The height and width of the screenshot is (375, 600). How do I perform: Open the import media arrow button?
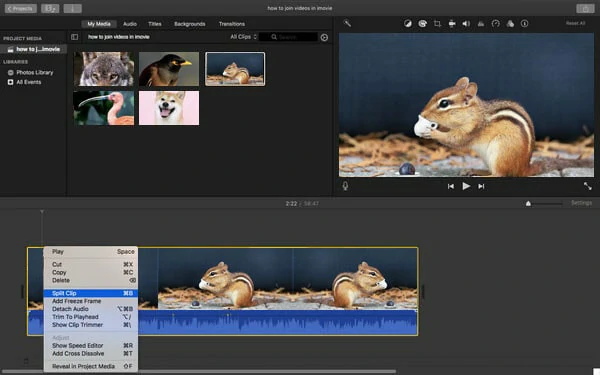72,8
